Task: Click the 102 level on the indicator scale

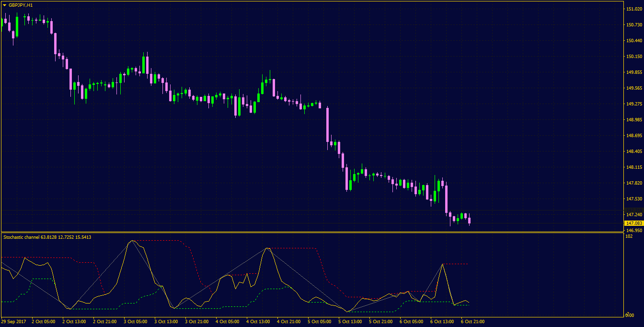Action: (x=629, y=236)
